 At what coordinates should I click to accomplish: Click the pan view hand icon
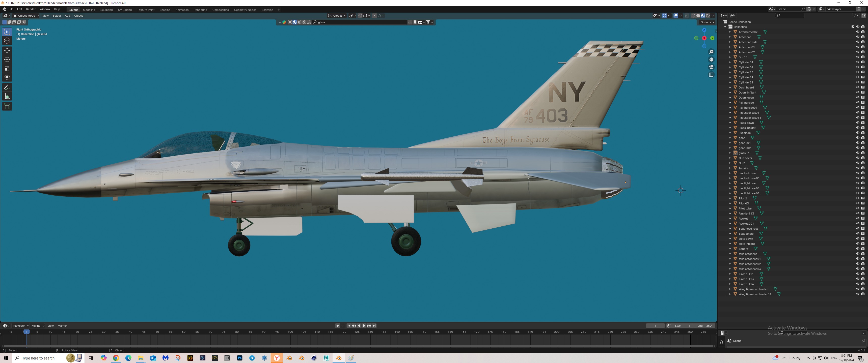(x=711, y=59)
